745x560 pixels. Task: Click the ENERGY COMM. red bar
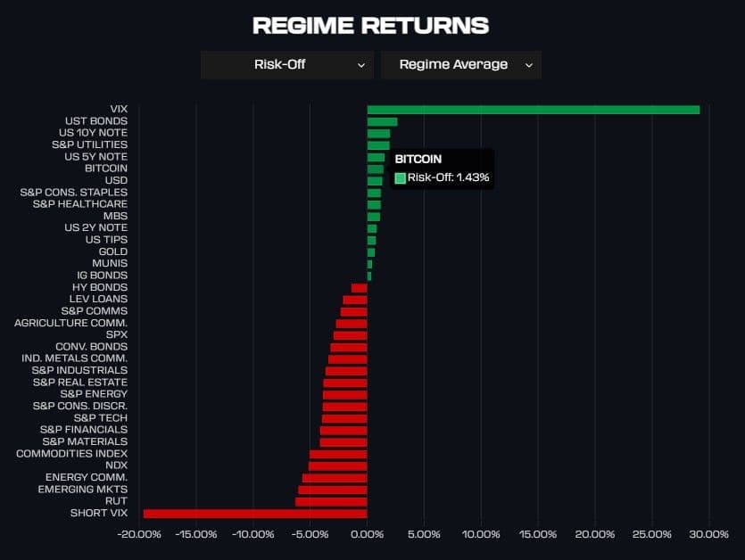(x=335, y=478)
